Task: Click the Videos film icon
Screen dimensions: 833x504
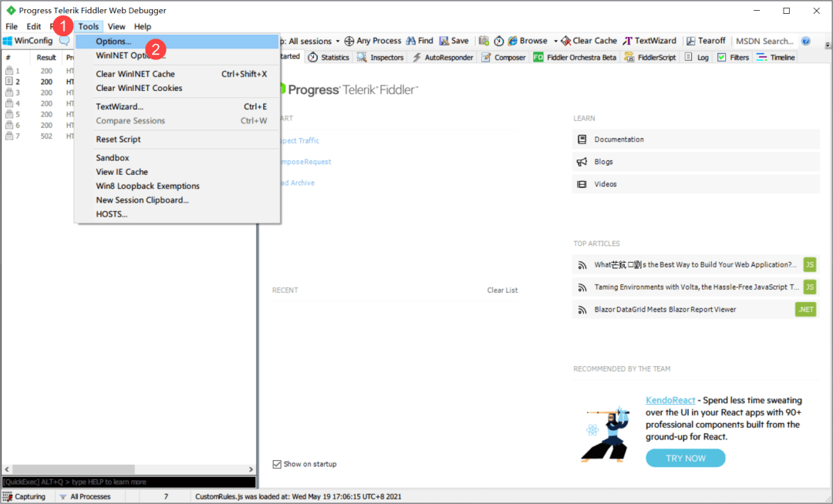Action: pos(582,184)
